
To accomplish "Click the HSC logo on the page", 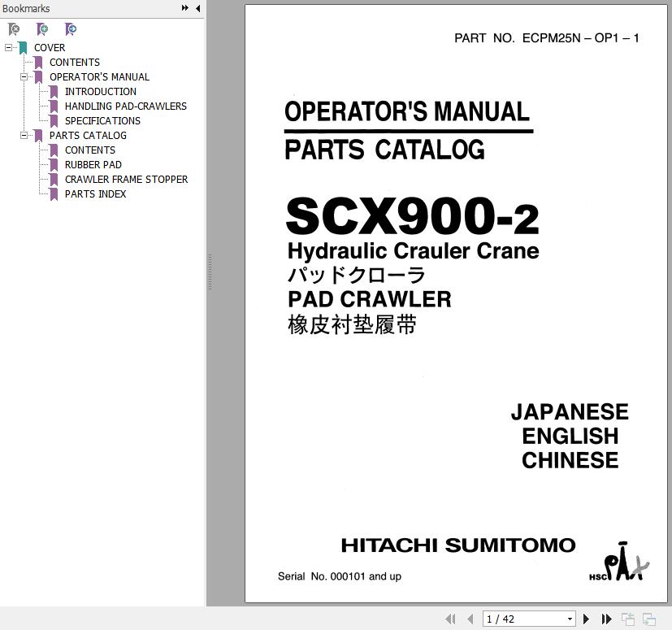I will tap(619, 562).
